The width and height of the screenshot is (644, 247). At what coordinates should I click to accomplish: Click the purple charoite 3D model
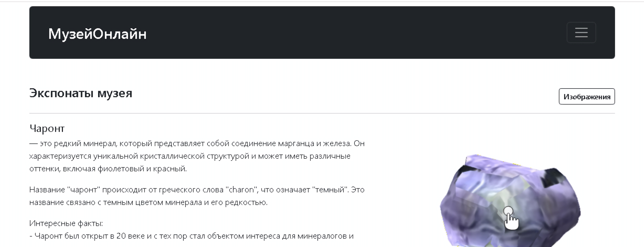pyautogui.click(x=511, y=200)
